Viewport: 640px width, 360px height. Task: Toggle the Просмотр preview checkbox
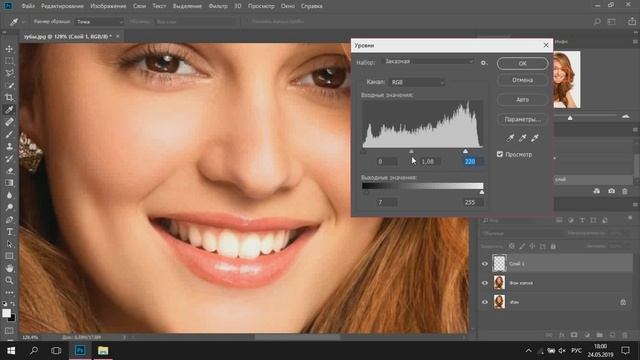tap(500, 154)
